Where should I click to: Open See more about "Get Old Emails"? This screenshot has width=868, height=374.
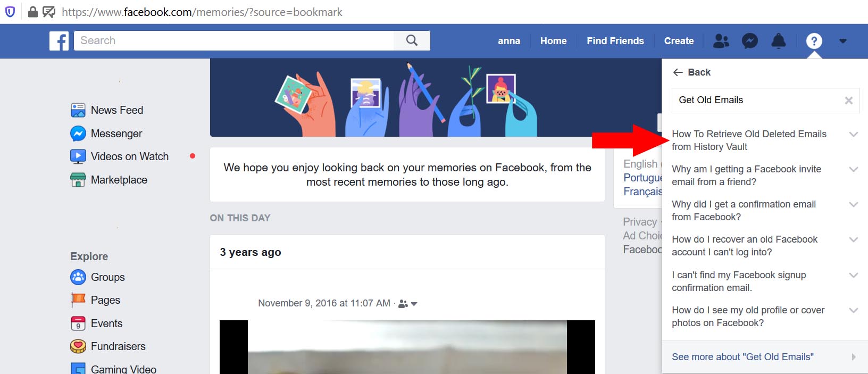(765, 357)
